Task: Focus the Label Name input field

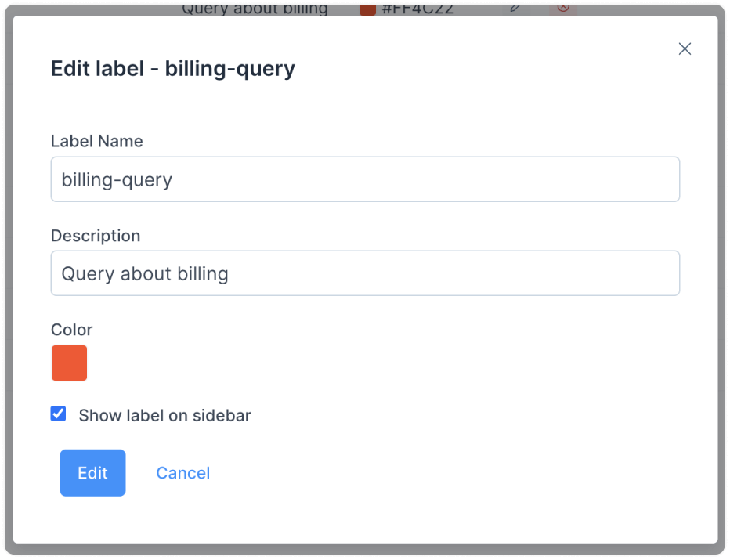Action: [365, 179]
